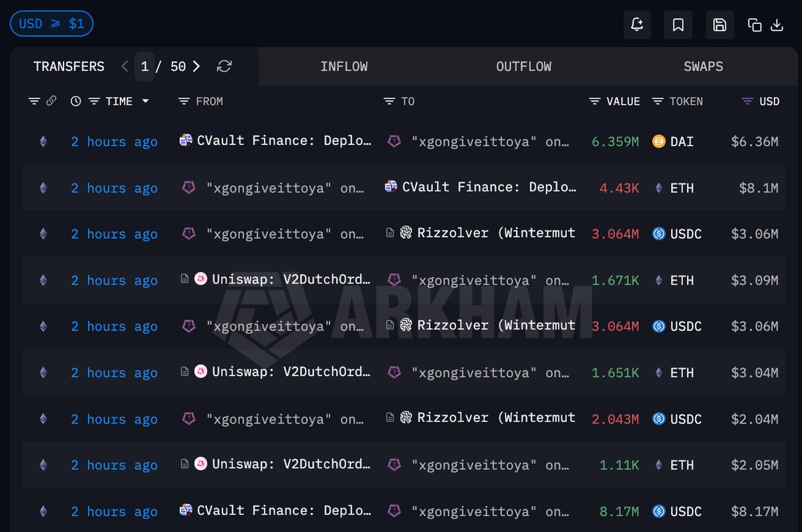Click the CVault logo in the 6.359M DAI row
The height and width of the screenshot is (532, 802).
pyautogui.click(x=186, y=140)
